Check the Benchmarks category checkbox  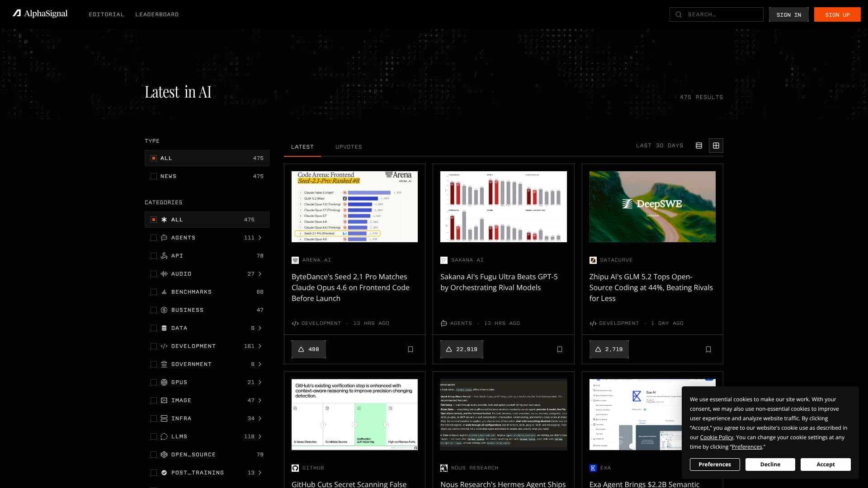coord(154,292)
